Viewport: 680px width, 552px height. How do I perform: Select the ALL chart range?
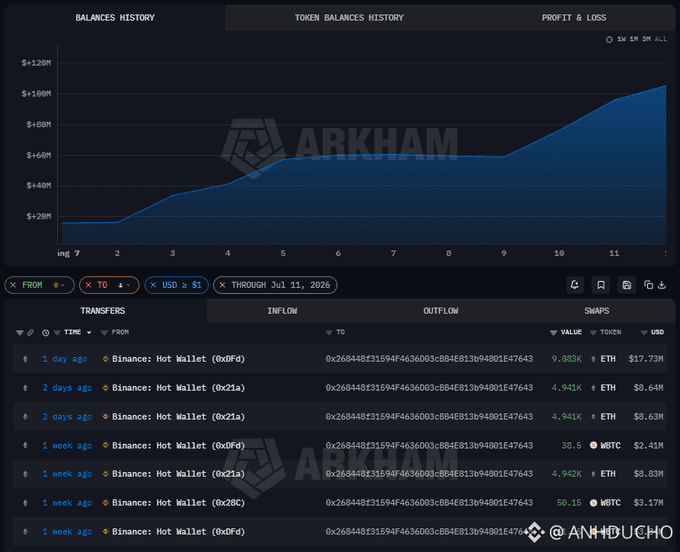click(x=660, y=39)
